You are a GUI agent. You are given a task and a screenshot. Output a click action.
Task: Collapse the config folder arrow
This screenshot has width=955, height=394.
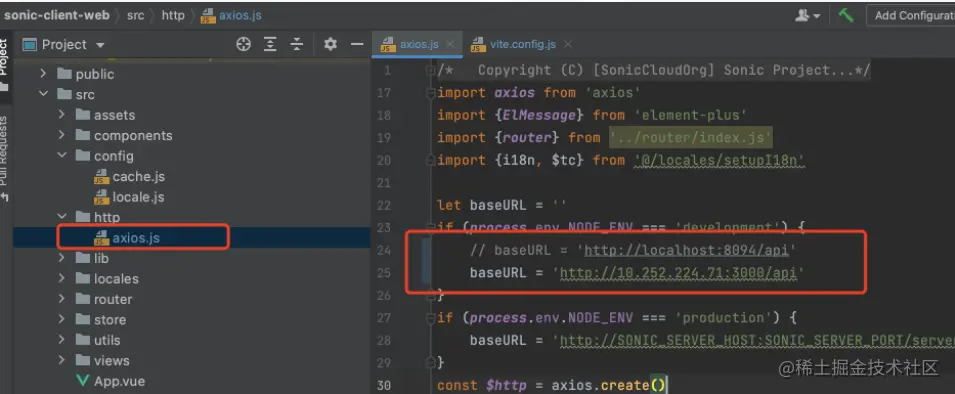tap(62, 156)
